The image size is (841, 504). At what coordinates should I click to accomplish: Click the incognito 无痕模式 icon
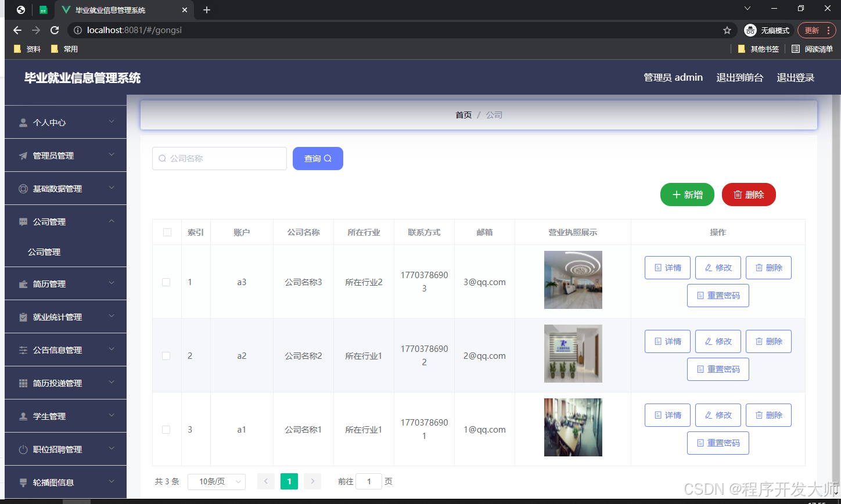tap(750, 30)
